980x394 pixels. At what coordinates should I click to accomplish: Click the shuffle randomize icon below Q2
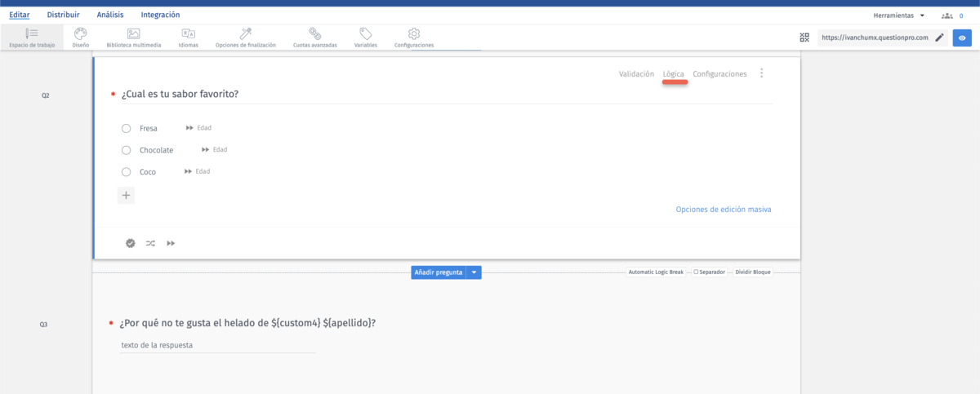click(150, 243)
